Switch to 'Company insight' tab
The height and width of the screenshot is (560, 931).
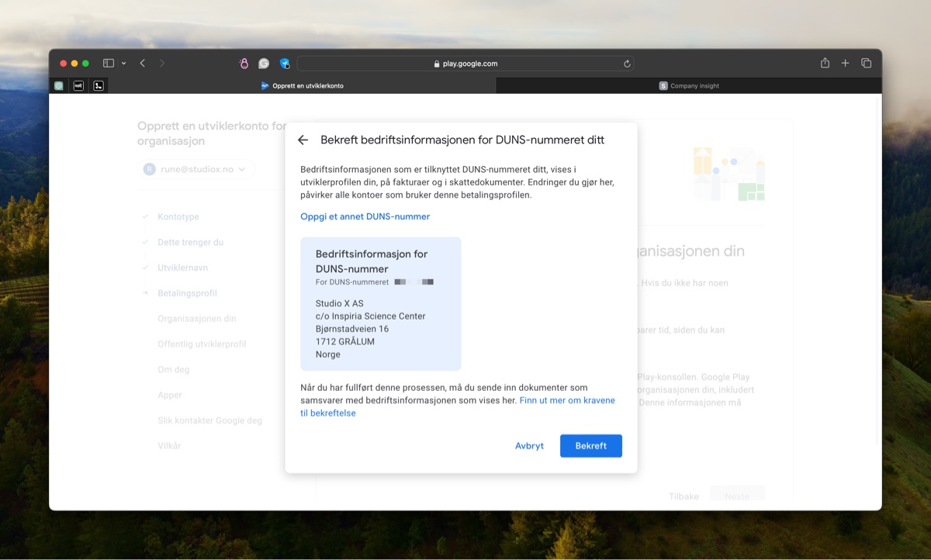(x=689, y=86)
